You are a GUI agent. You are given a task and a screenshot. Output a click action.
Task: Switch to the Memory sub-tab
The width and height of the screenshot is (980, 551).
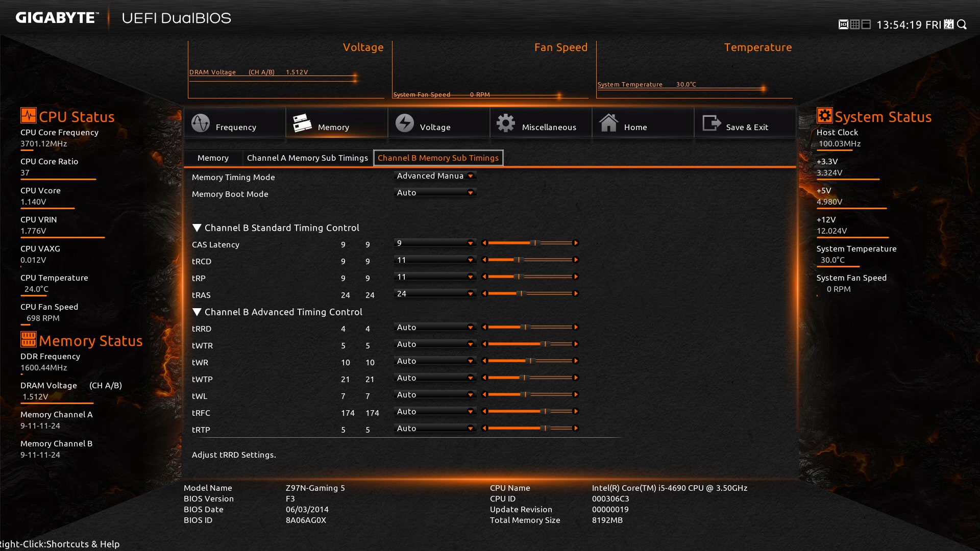[x=213, y=158]
